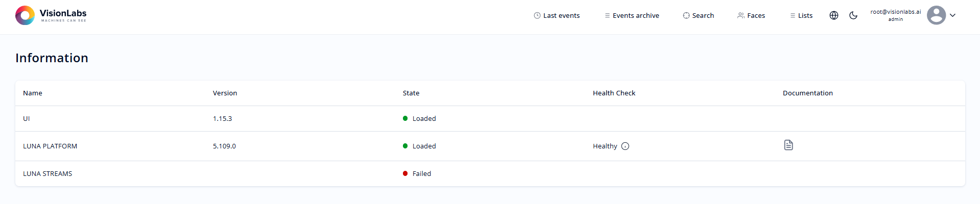
Task: Open the Last events page
Action: (557, 16)
